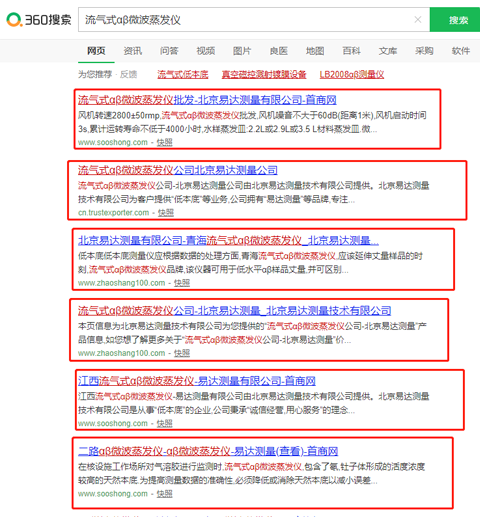
Task: Open result 流气式αβ微波蒸发仪公司-北京易达测量_北京易达测量技术有限公司
Action: 234,311
